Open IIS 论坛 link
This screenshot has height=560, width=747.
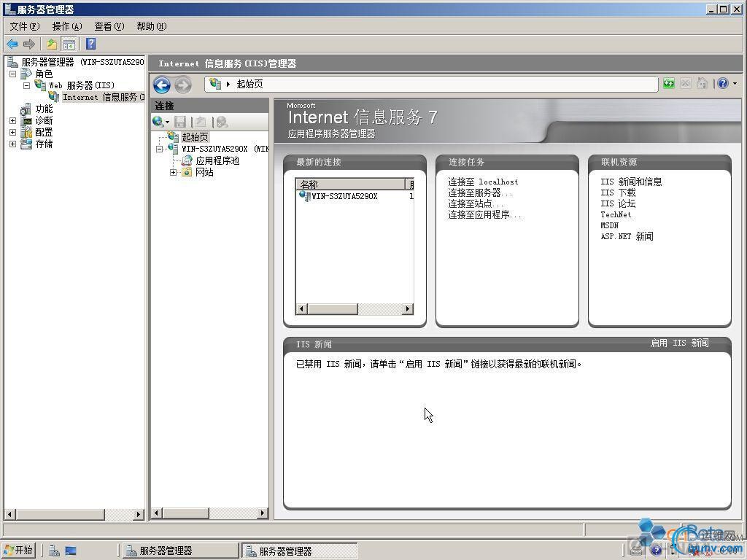pos(618,203)
